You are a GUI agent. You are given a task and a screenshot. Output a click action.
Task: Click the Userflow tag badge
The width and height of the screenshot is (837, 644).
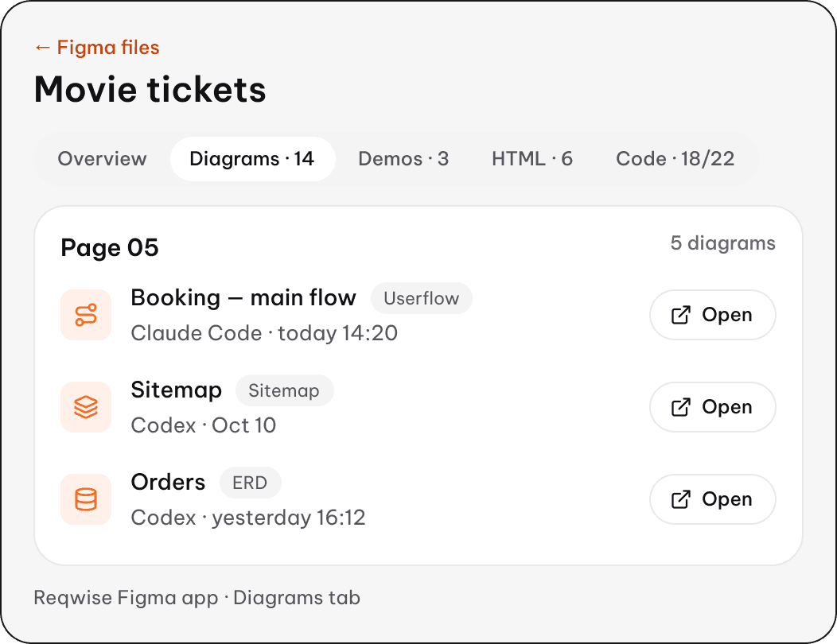coord(422,298)
